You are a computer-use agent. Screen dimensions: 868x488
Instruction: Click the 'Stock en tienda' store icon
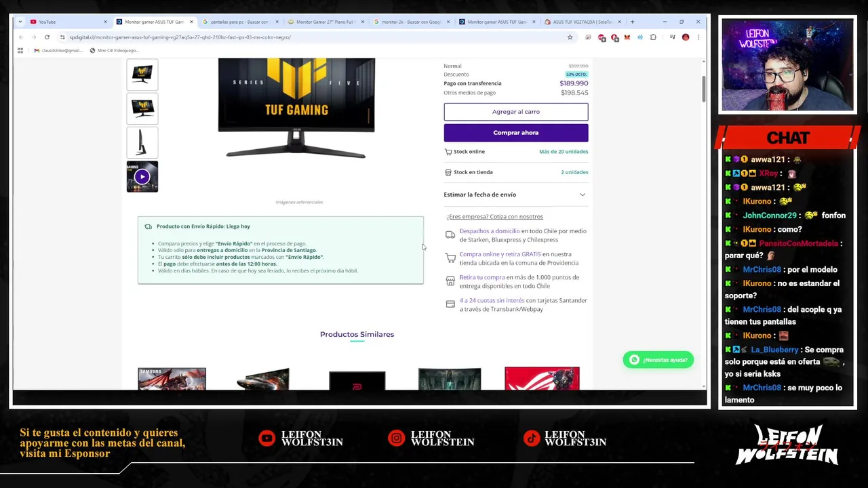[448, 172]
